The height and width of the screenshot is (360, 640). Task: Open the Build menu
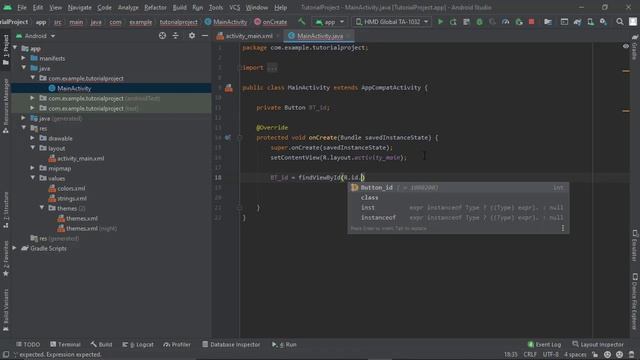(179, 7)
